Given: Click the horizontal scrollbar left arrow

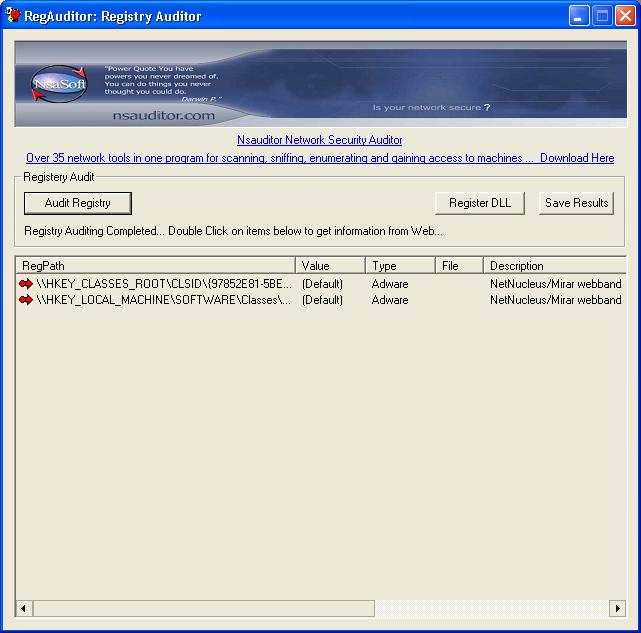Looking at the screenshot, I should click(24, 608).
